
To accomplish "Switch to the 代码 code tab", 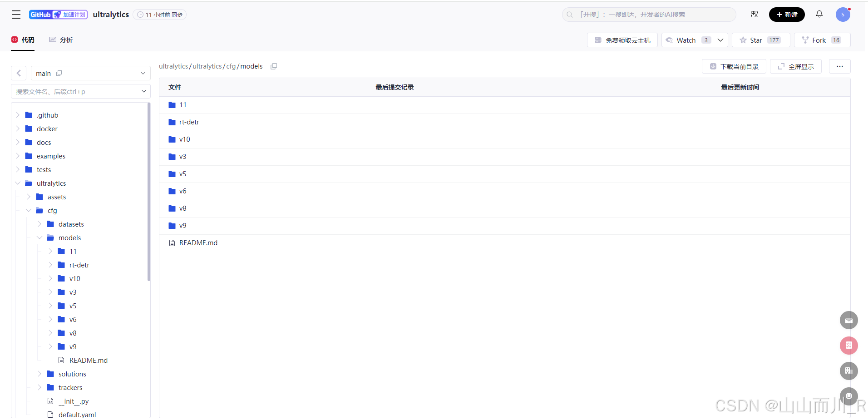I will [23, 40].
